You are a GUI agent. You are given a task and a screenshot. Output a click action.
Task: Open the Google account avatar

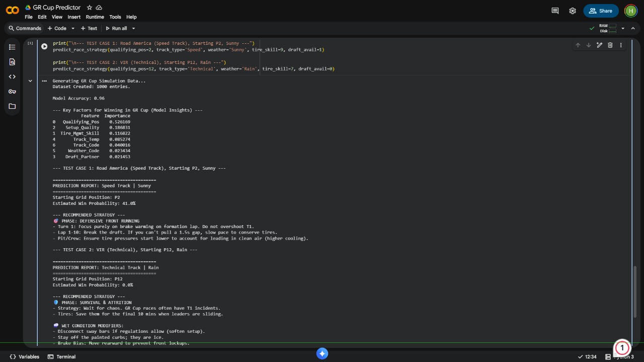point(630,11)
